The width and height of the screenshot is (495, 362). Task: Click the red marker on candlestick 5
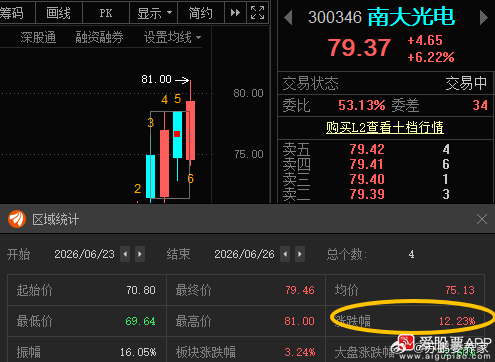click(x=177, y=134)
